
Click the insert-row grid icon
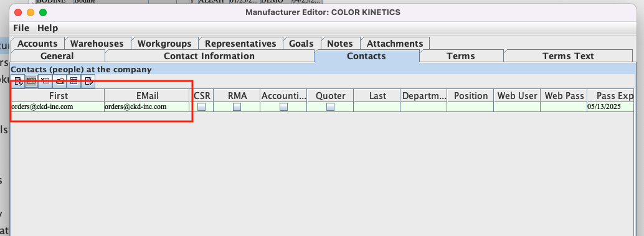45,82
